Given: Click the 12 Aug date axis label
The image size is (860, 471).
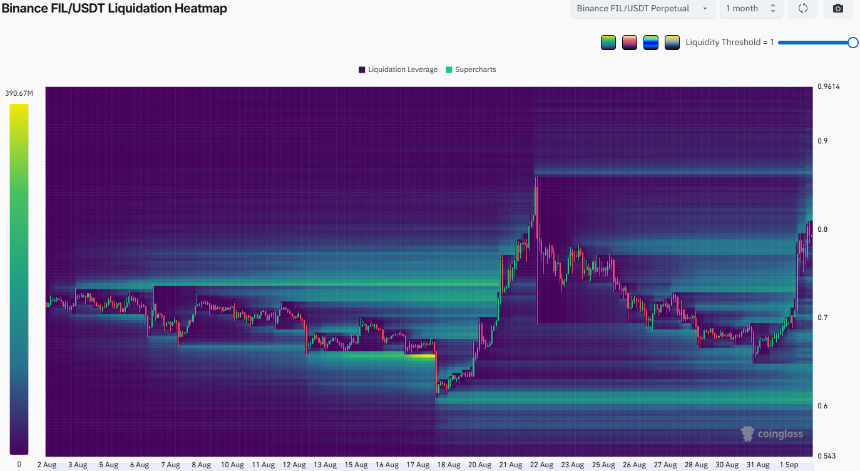Looking at the screenshot, I should pos(294,464).
